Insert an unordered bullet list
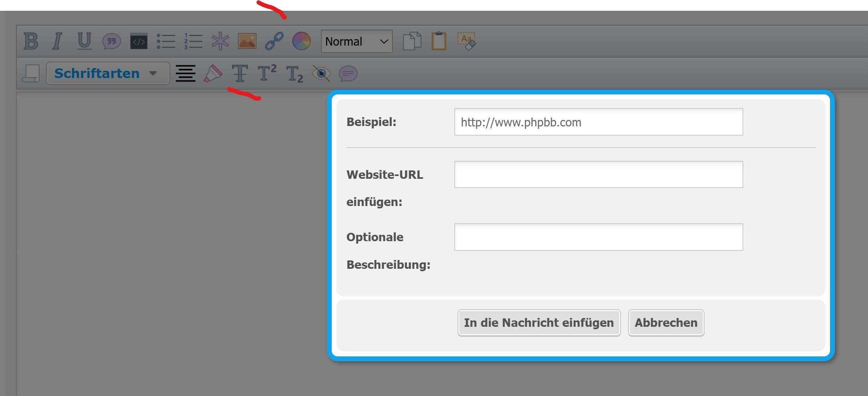Image resolution: width=868 pixels, height=396 pixels. coord(166,41)
